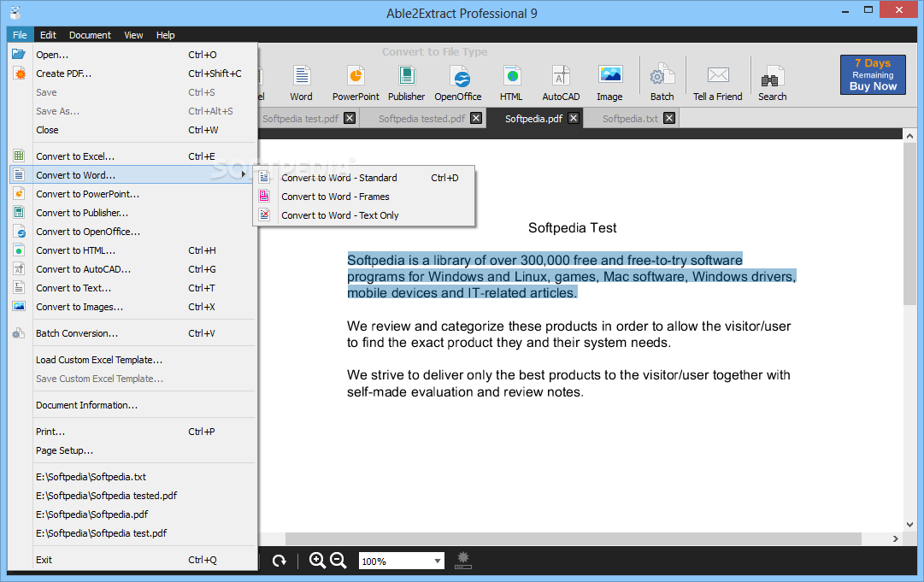Image resolution: width=924 pixels, height=582 pixels.
Task: Click the PowerPoint icon in File menu
Action: (x=19, y=193)
